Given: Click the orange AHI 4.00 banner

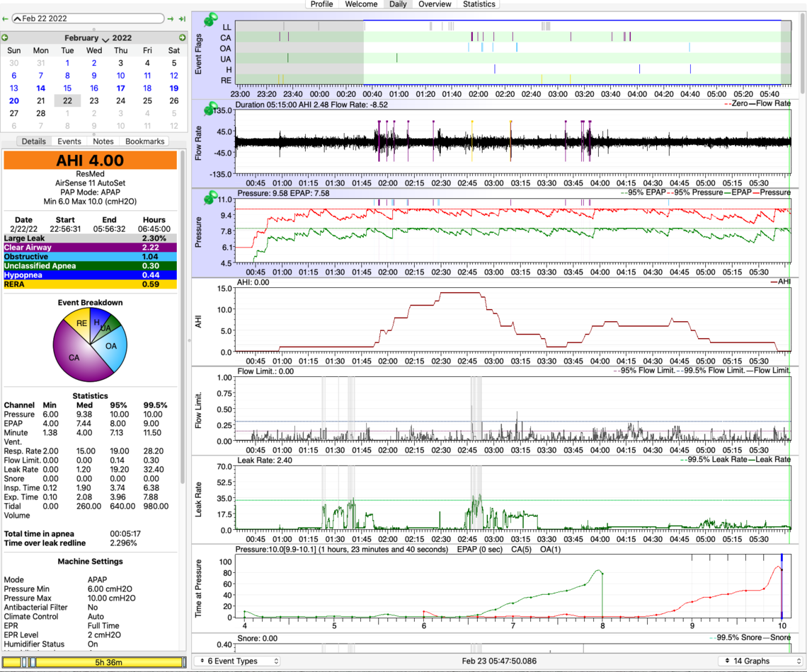Looking at the screenshot, I should (x=90, y=161).
